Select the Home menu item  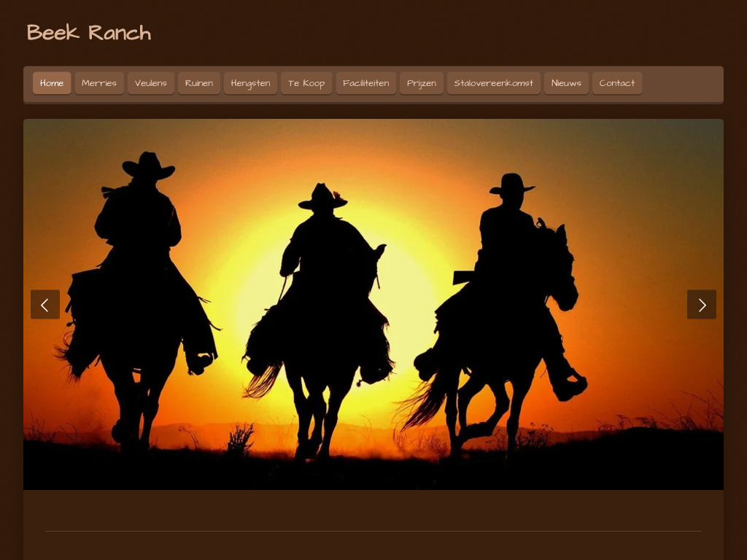52,83
